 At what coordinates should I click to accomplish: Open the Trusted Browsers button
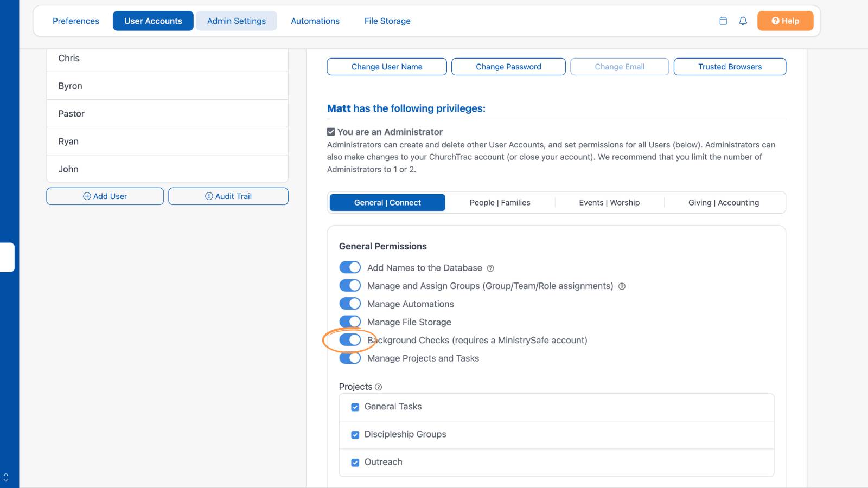(730, 67)
